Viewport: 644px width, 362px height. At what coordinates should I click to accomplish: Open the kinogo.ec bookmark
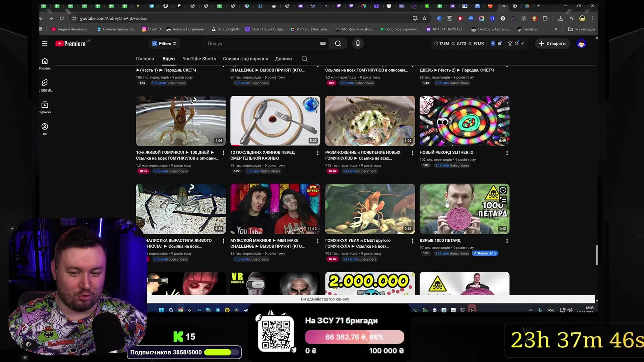[x=527, y=29]
